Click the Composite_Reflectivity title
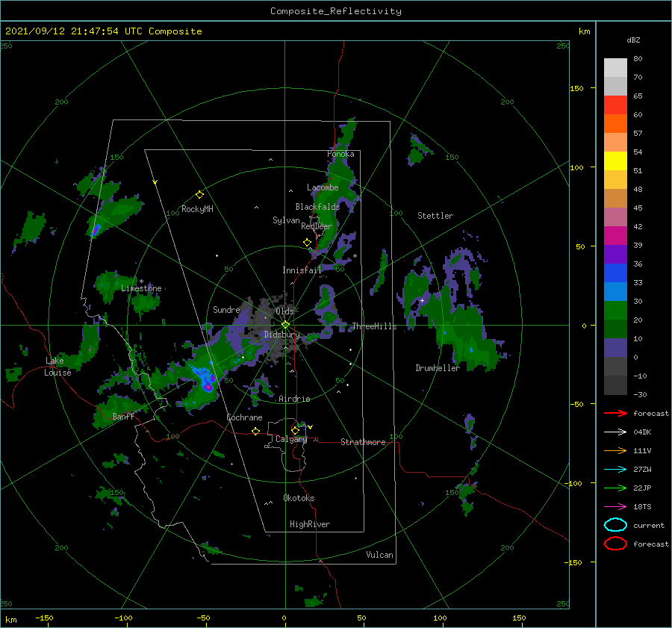The width and height of the screenshot is (672, 628). pos(336,11)
